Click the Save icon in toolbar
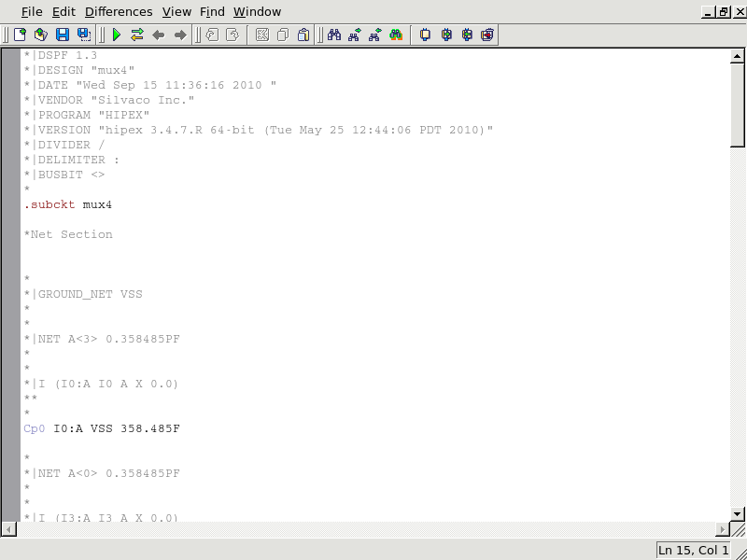The width and height of the screenshot is (747, 560). point(63,35)
